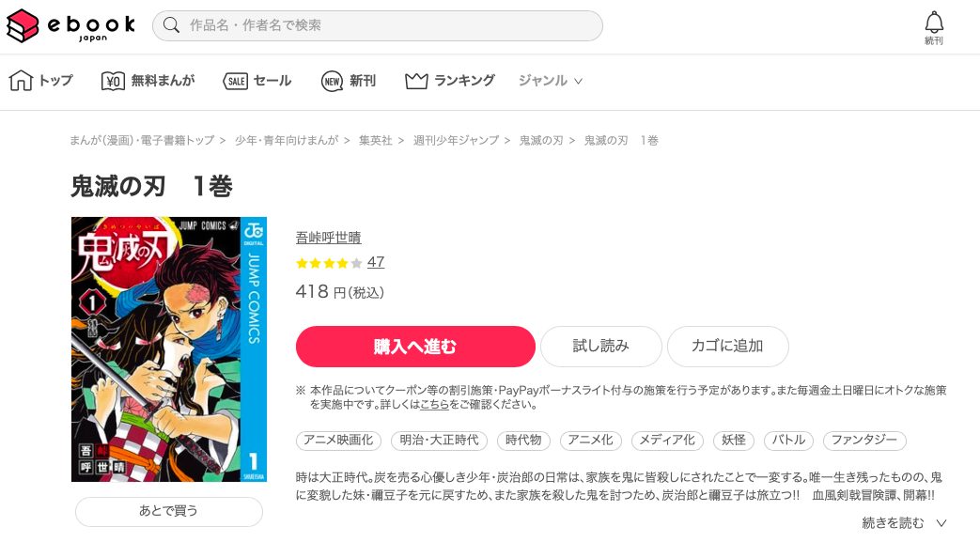Click the NEW 新刊 badge icon
The height and width of the screenshot is (557, 980).
pos(332,82)
